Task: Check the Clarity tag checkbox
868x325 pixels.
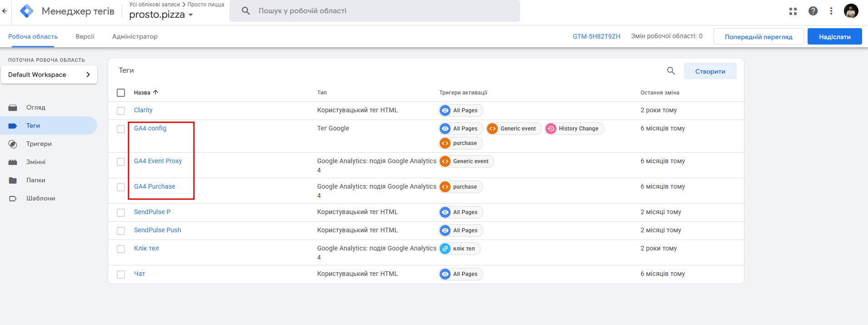Action: (x=121, y=111)
